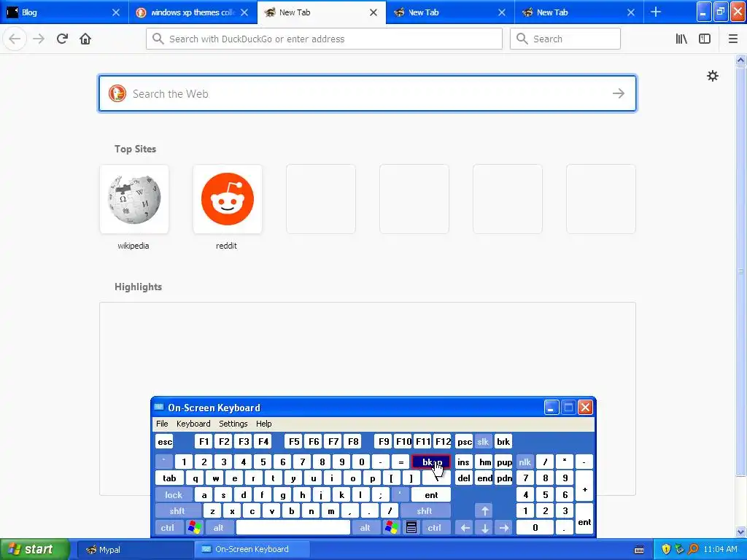Toggle the lock key on on-screen keyboard
This screenshot has width=747, height=560.
[174, 495]
